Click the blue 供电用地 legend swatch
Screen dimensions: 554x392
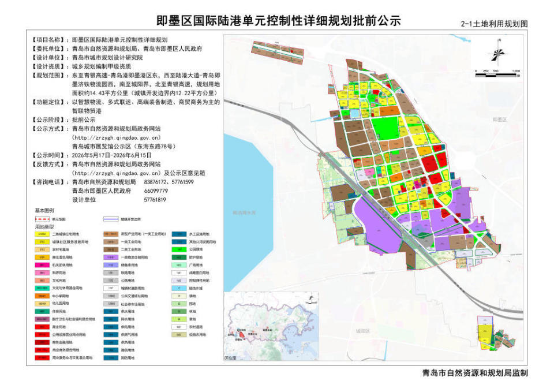111,327
